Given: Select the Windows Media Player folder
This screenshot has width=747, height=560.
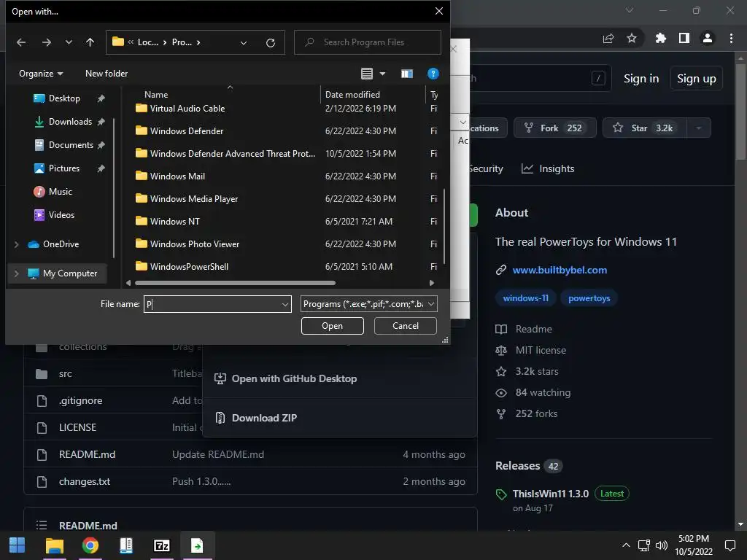Looking at the screenshot, I should pyautogui.click(x=194, y=199).
